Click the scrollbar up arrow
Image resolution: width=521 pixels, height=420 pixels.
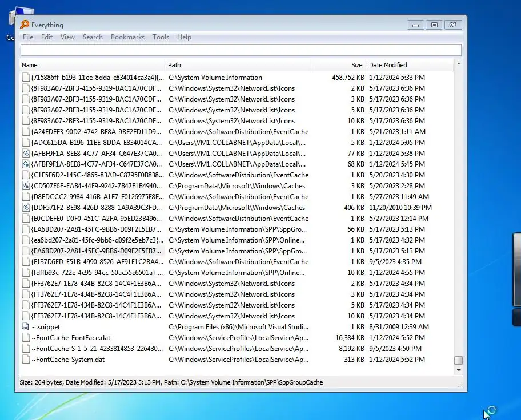pyautogui.click(x=459, y=63)
